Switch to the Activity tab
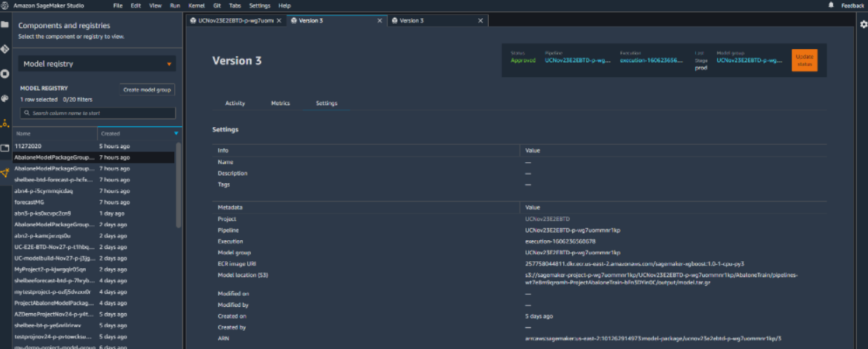The height and width of the screenshot is (349, 868). click(x=235, y=103)
